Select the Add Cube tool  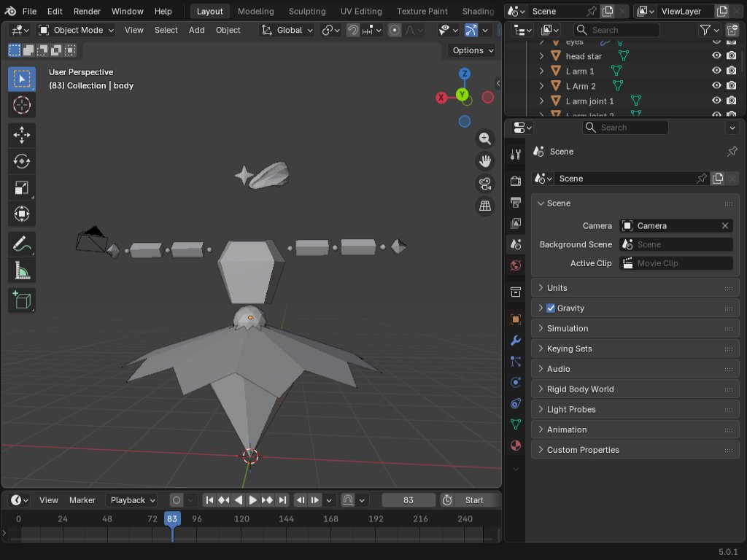[21, 300]
